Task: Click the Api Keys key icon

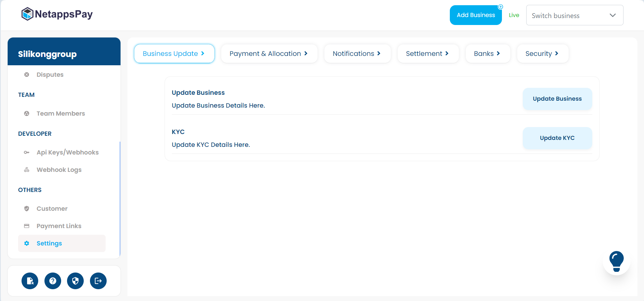Action: coord(27,152)
